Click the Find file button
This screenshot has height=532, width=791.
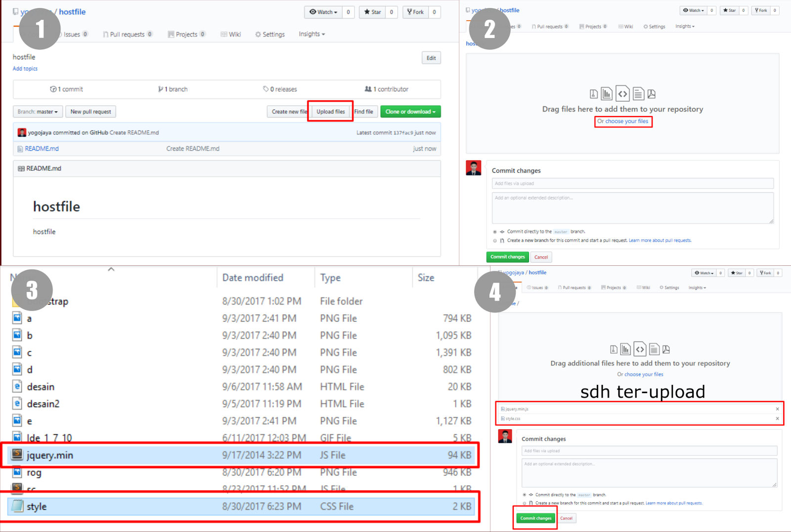tap(364, 112)
